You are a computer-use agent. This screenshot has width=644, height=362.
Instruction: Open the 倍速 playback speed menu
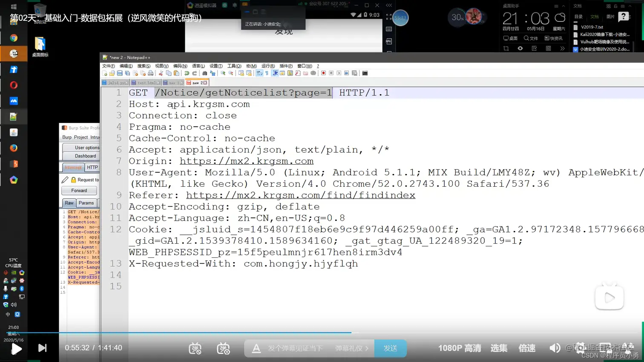(527, 348)
